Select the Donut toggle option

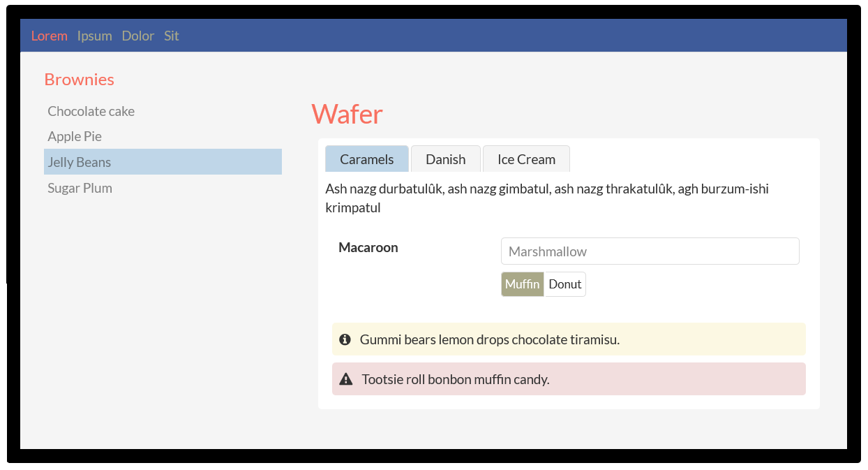click(565, 284)
